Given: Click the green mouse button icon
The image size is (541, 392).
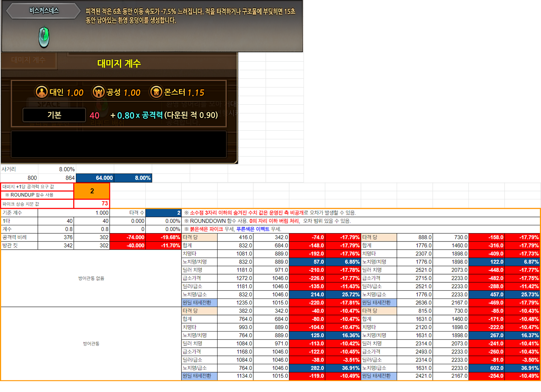Looking at the screenshot, I should [44, 37].
